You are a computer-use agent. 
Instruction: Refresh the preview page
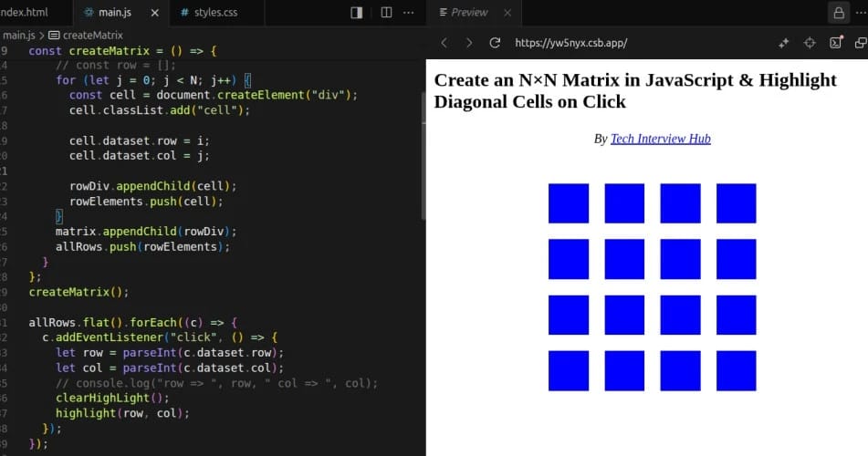[495, 43]
